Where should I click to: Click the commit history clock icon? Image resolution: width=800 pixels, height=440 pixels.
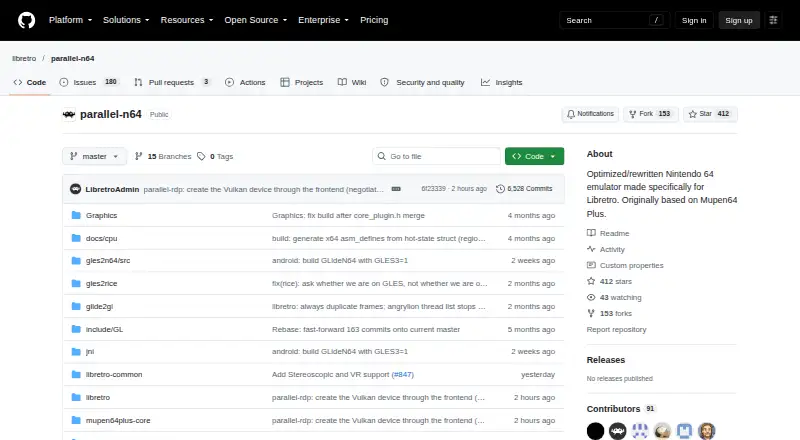tap(500, 189)
